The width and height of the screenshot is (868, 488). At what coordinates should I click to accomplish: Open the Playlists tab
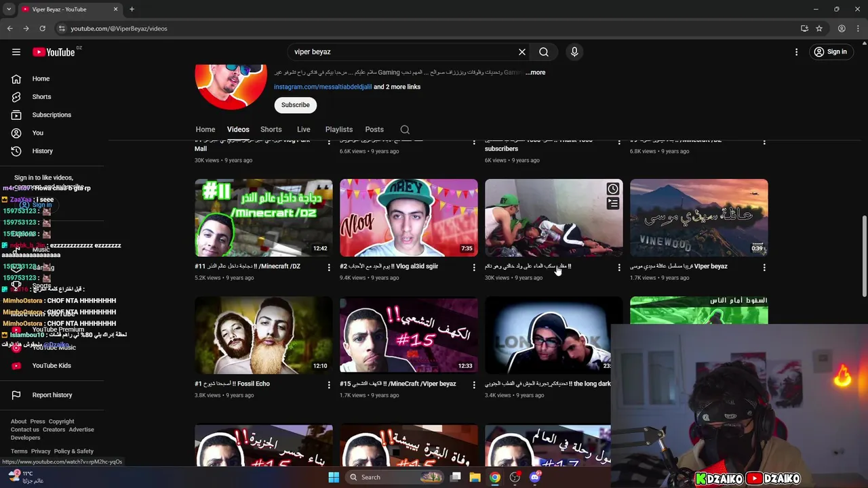coord(339,129)
